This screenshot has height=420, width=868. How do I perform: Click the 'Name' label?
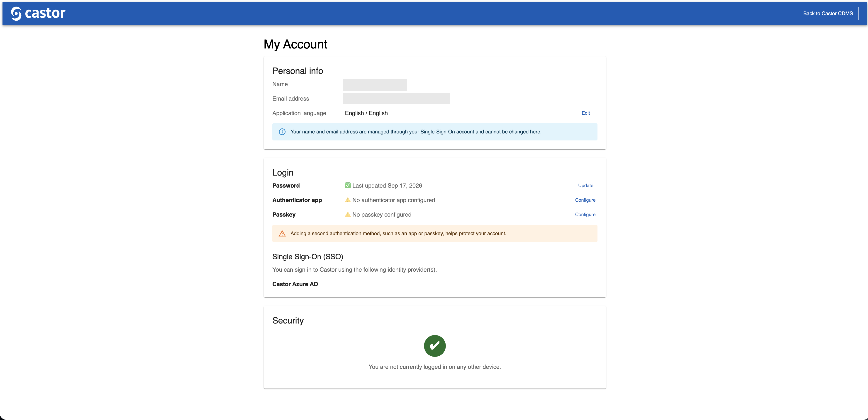[280, 84]
